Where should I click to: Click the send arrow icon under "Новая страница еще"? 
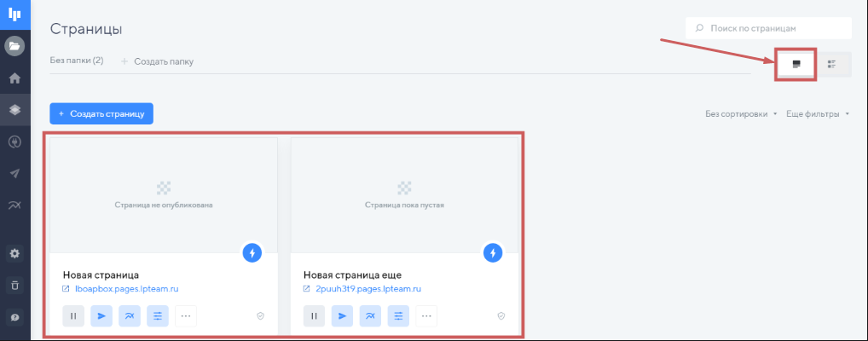pos(342,316)
